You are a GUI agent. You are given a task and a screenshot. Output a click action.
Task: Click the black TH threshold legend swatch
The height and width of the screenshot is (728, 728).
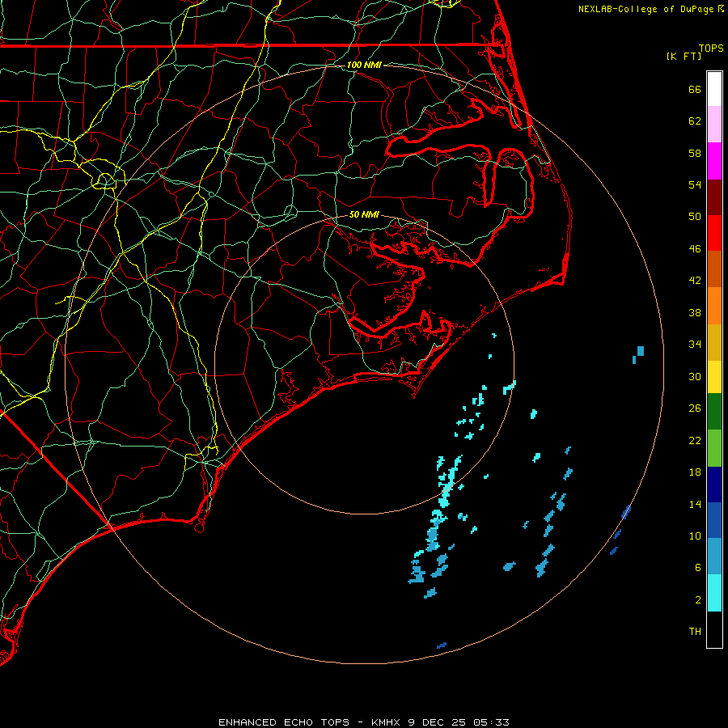point(714,629)
